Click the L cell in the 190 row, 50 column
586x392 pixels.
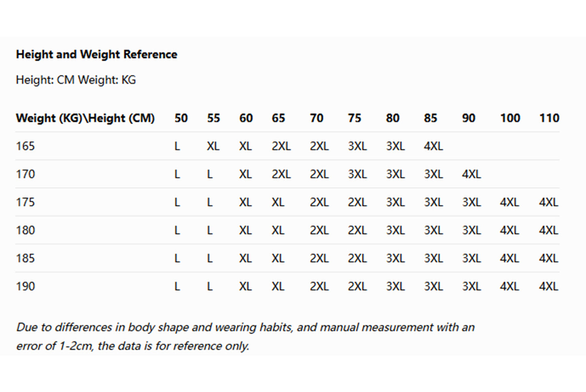[x=177, y=286]
